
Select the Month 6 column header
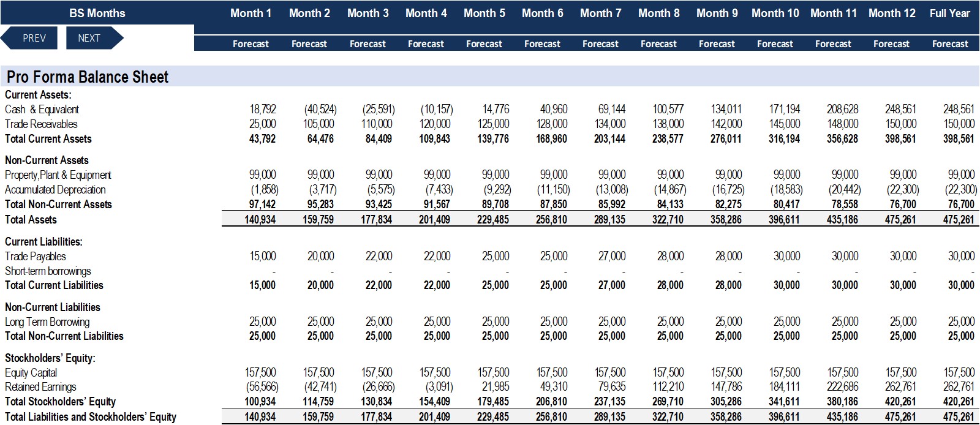[542, 13]
